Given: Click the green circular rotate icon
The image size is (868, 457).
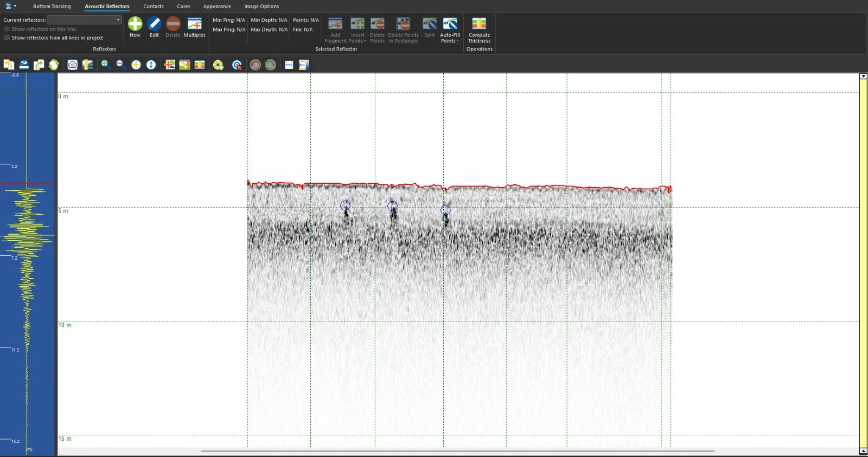Looking at the screenshot, I should pyautogui.click(x=270, y=65).
